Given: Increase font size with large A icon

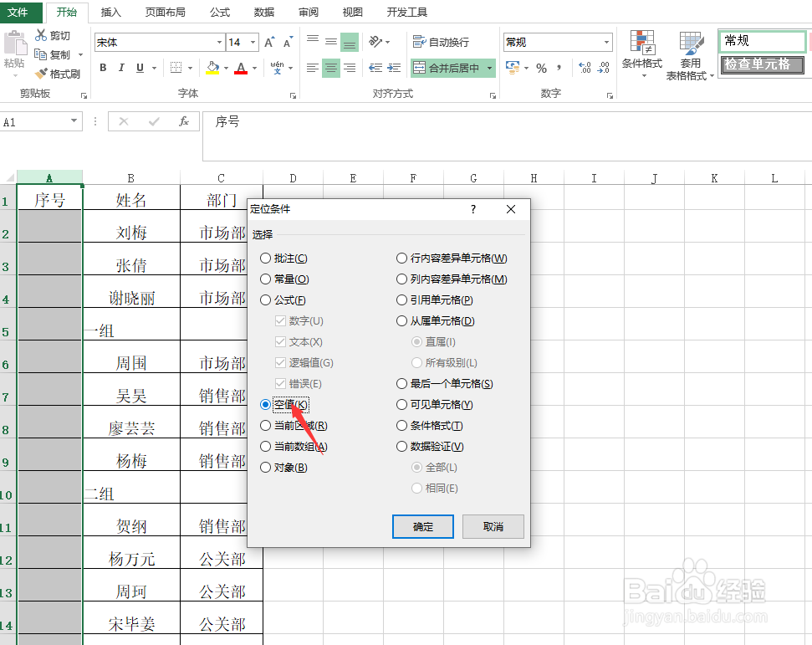Looking at the screenshot, I should (269, 43).
